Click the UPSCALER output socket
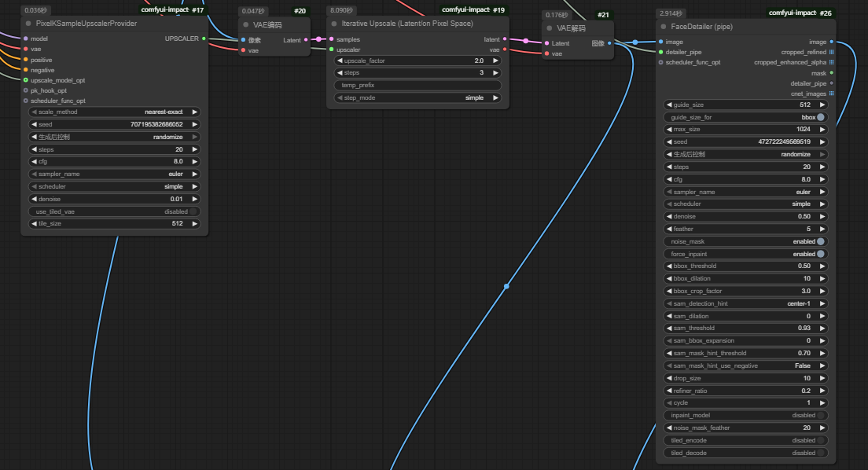The image size is (868, 470). [204, 38]
